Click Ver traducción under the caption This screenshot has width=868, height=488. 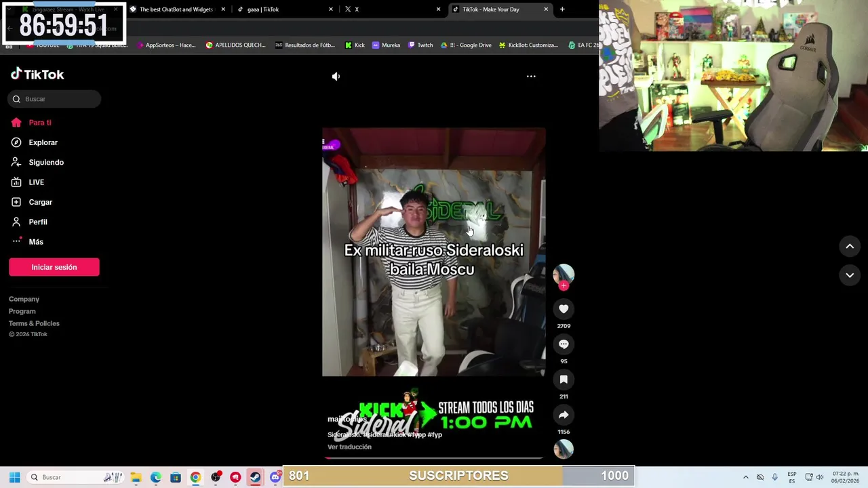pos(349,447)
